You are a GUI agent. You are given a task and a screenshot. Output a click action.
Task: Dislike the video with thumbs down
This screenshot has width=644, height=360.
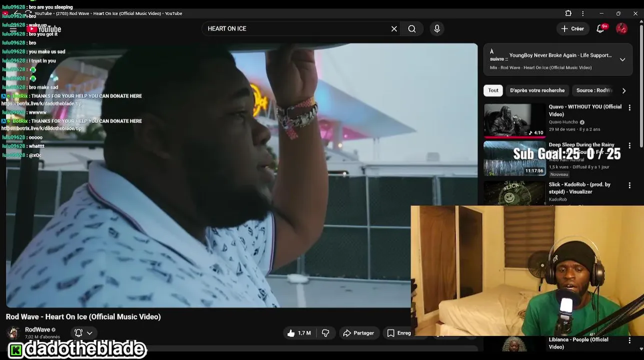[326, 333]
